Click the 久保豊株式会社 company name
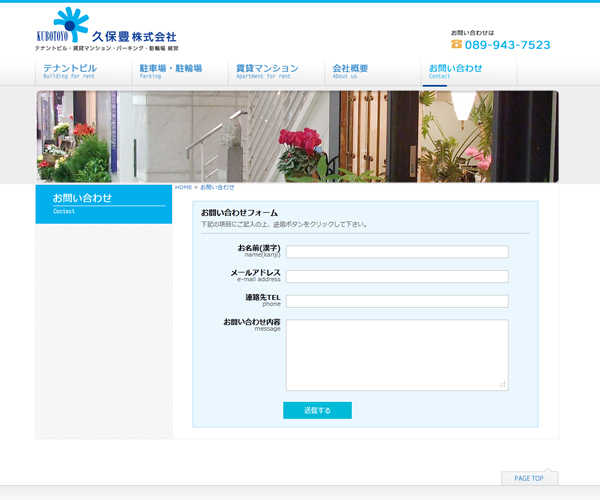This screenshot has width=600, height=500. pyautogui.click(x=133, y=36)
